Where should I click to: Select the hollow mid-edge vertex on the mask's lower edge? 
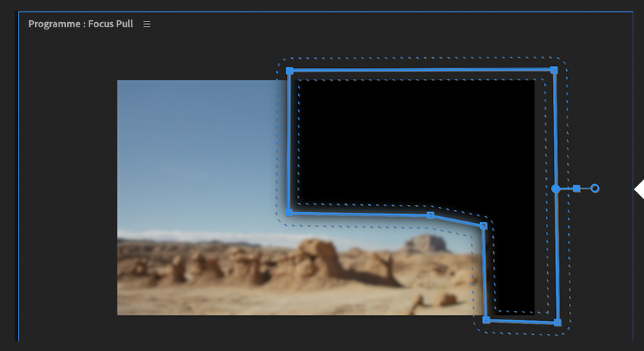430,216
